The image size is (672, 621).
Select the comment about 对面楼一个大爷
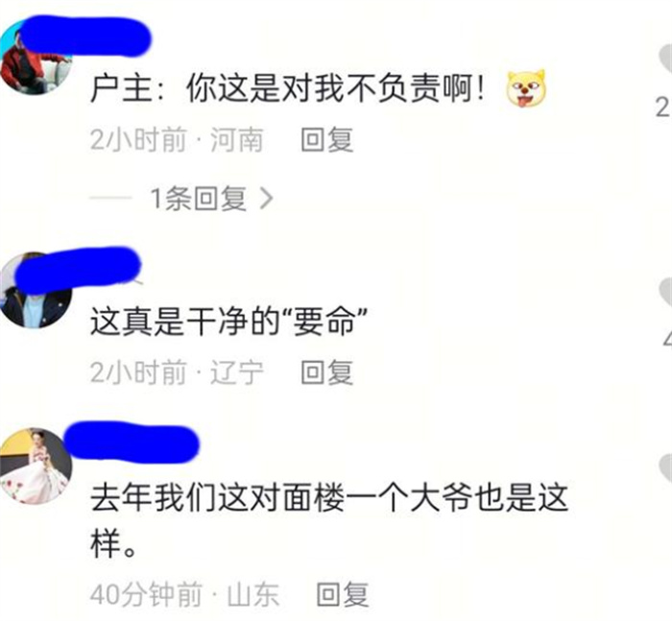[x=329, y=520]
